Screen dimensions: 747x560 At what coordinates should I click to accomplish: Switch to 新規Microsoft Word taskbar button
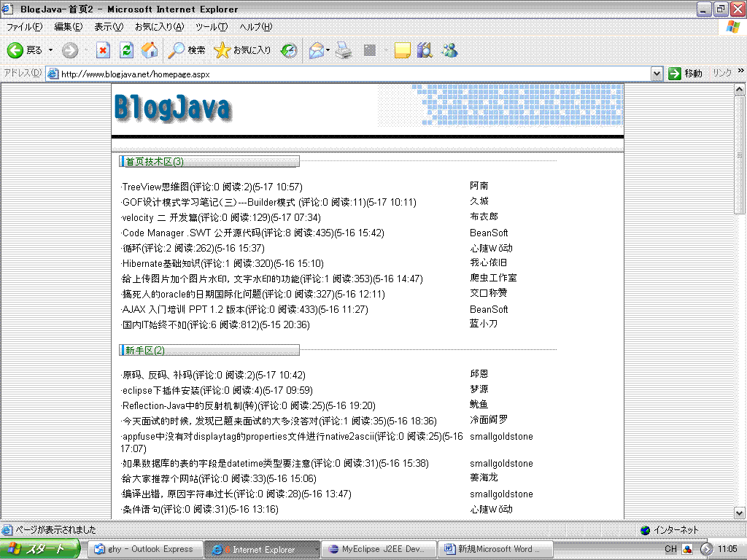point(495,549)
